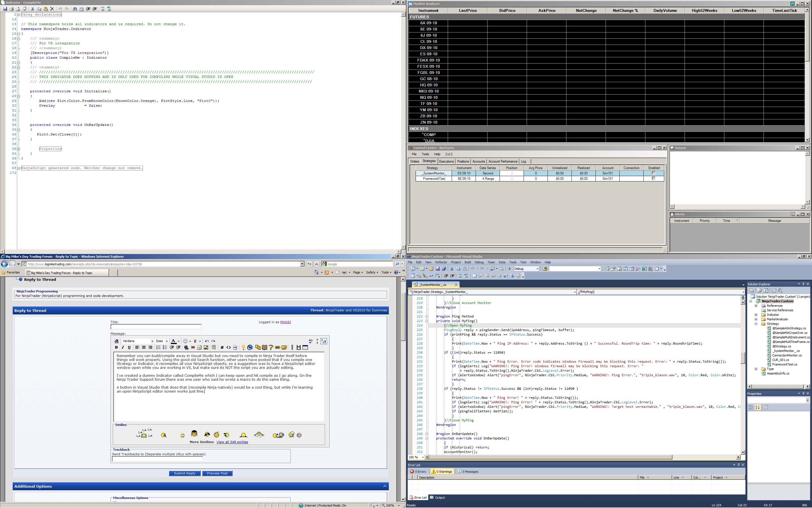Insert image in the forum reply editor
The width and height of the screenshot is (812, 508).
point(206,347)
